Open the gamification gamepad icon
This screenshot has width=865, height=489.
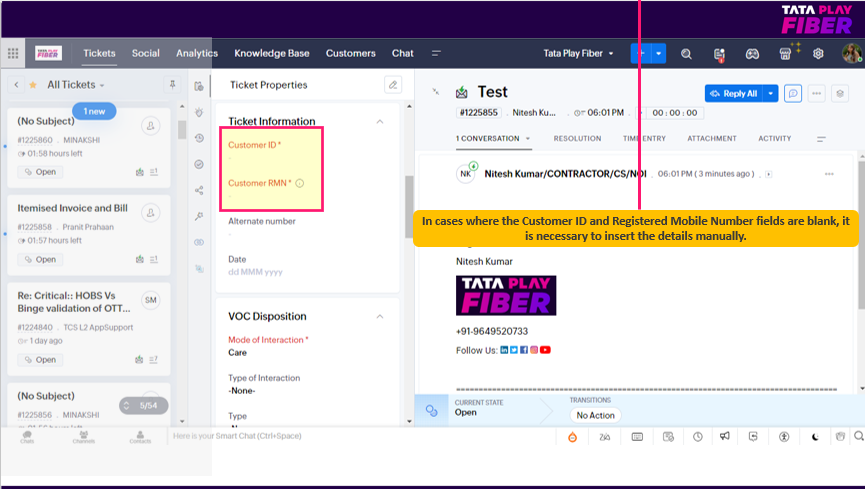tap(752, 54)
